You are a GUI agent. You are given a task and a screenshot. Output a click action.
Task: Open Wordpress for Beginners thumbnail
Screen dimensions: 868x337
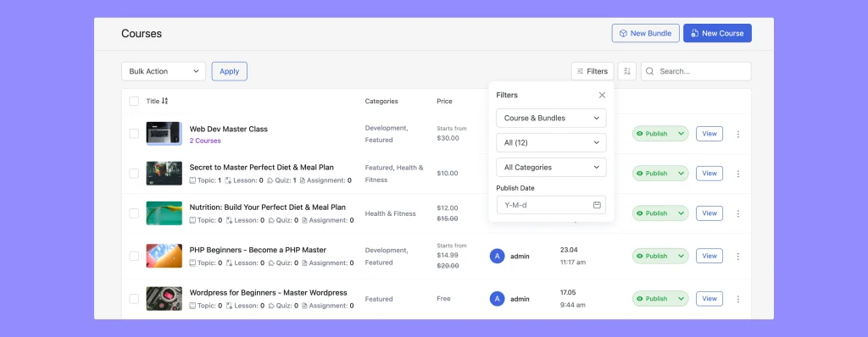coord(164,299)
